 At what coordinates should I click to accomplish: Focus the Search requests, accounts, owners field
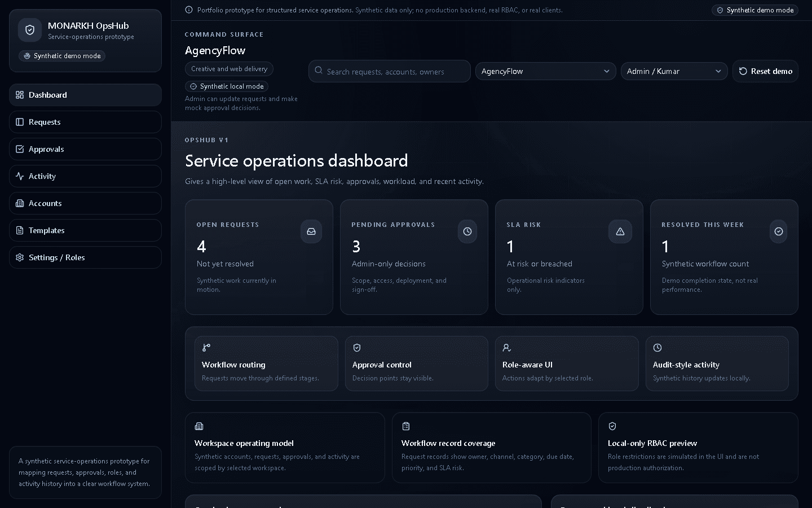389,71
